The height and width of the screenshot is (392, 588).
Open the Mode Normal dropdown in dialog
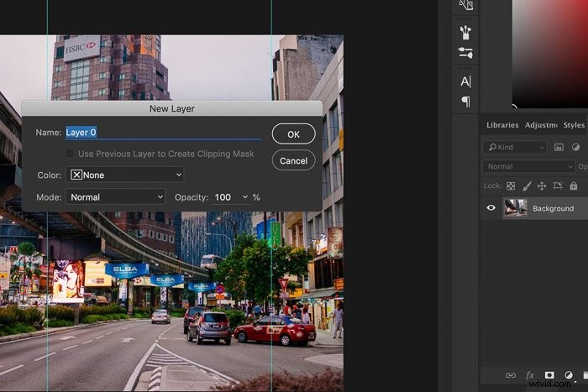tap(116, 197)
